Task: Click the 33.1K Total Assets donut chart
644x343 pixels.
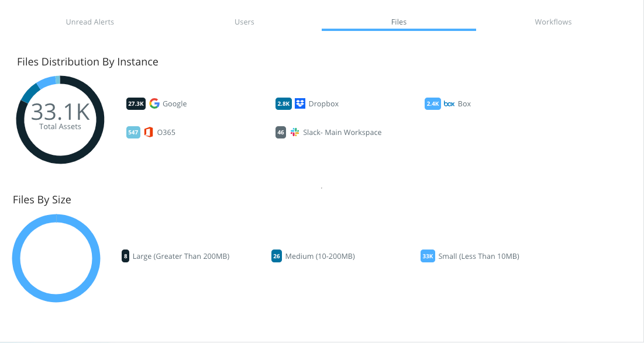Action: (60, 119)
